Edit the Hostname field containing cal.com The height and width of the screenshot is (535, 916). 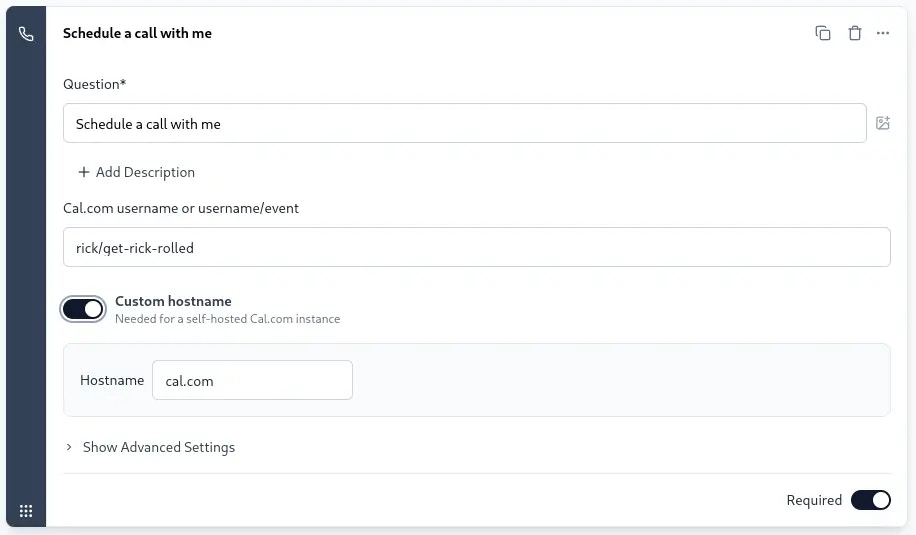coord(252,380)
